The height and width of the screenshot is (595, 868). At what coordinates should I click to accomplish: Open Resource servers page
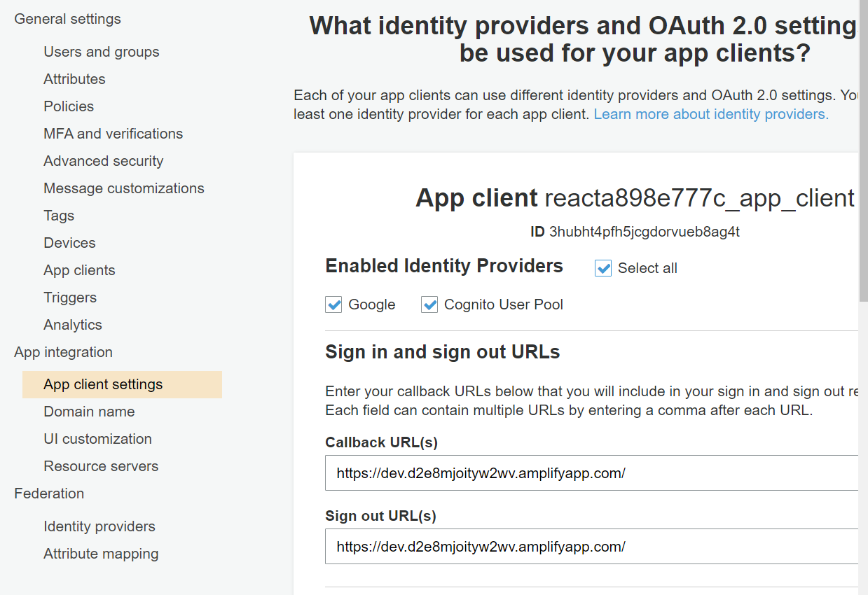point(101,466)
